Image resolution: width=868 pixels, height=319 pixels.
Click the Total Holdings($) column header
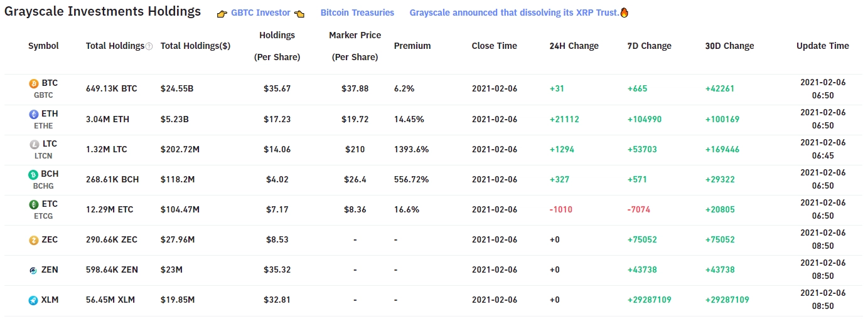[195, 46]
